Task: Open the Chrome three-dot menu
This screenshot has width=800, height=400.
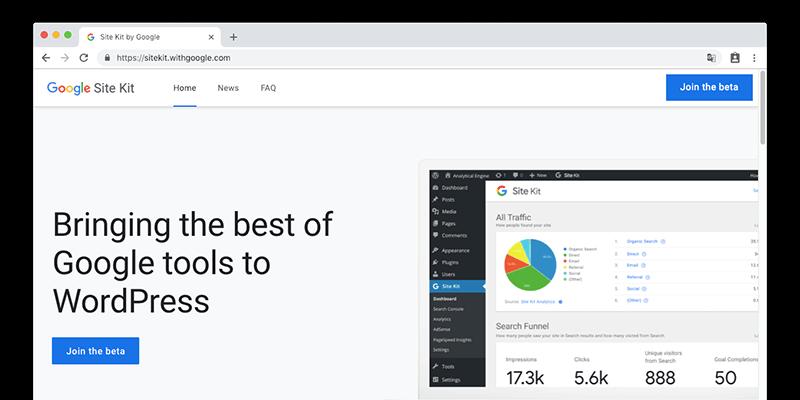Action: 754,58
